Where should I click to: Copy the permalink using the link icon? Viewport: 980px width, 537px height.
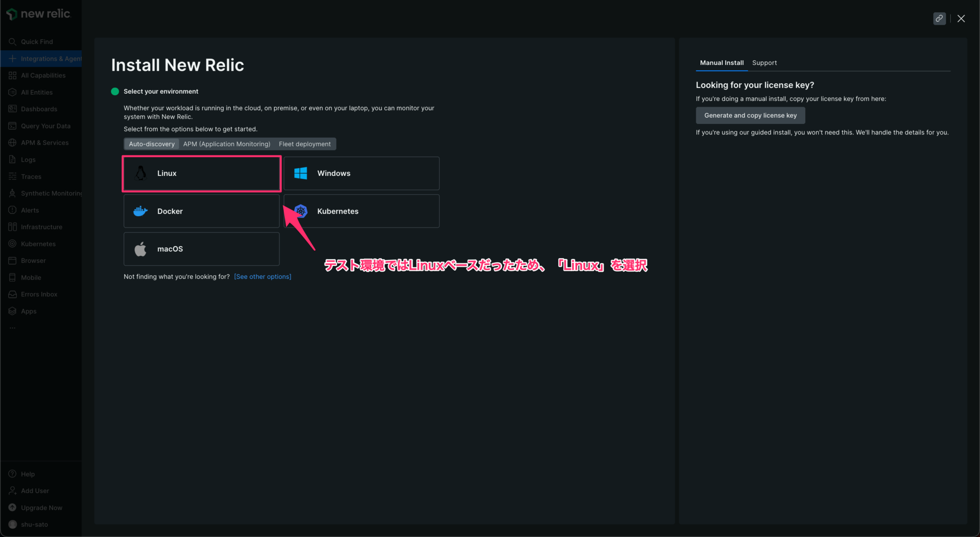pyautogui.click(x=939, y=18)
